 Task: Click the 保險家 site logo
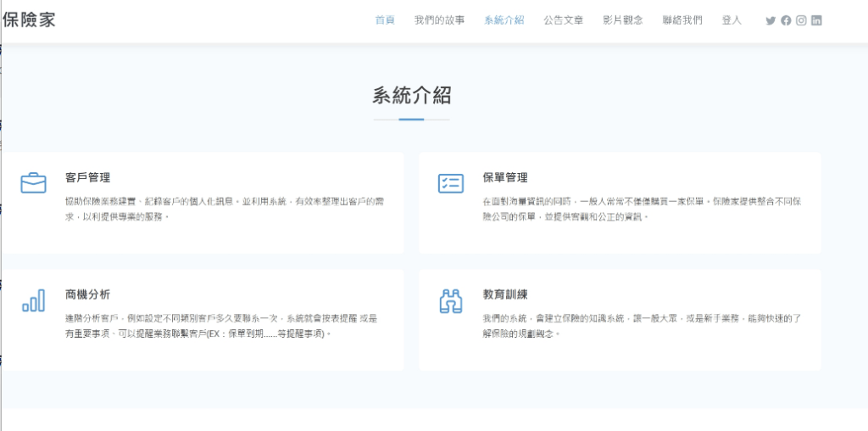click(30, 20)
